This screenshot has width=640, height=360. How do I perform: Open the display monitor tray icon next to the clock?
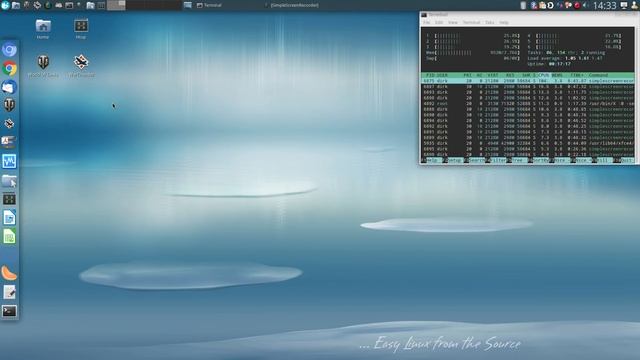624,5
